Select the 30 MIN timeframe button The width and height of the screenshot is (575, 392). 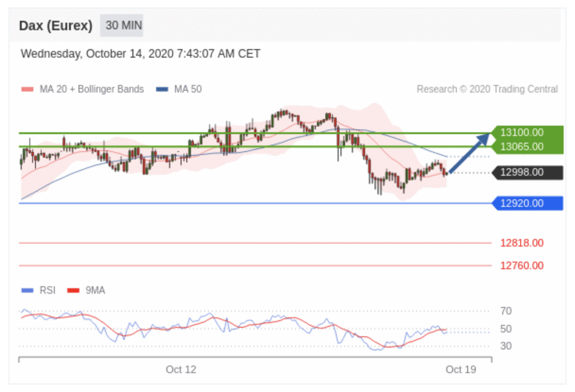(x=122, y=26)
